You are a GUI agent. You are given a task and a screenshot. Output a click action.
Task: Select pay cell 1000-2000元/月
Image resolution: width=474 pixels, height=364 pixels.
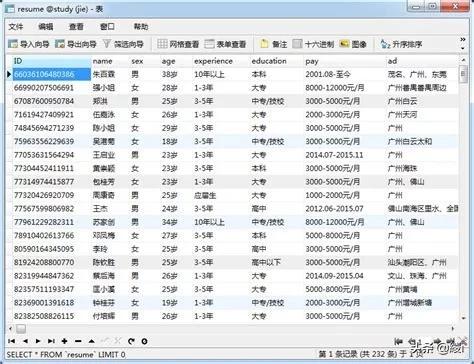pos(345,195)
